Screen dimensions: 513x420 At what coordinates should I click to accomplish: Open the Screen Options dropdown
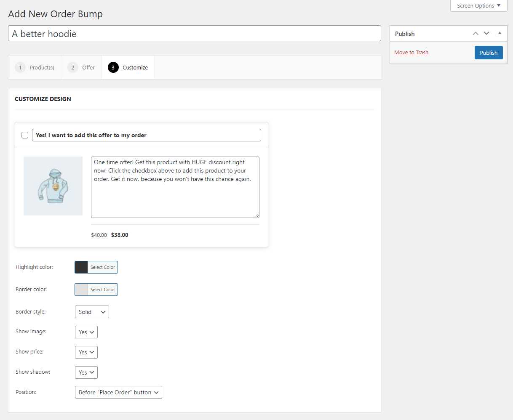tap(478, 5)
